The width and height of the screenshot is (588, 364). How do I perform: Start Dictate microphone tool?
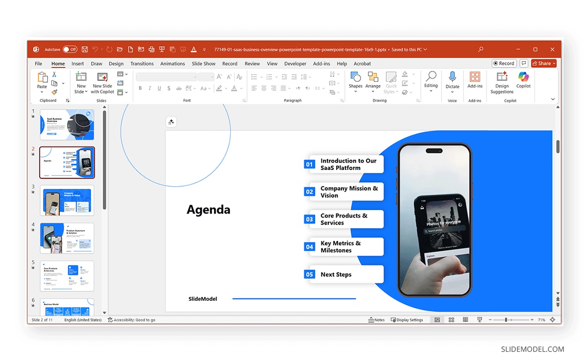452,79
